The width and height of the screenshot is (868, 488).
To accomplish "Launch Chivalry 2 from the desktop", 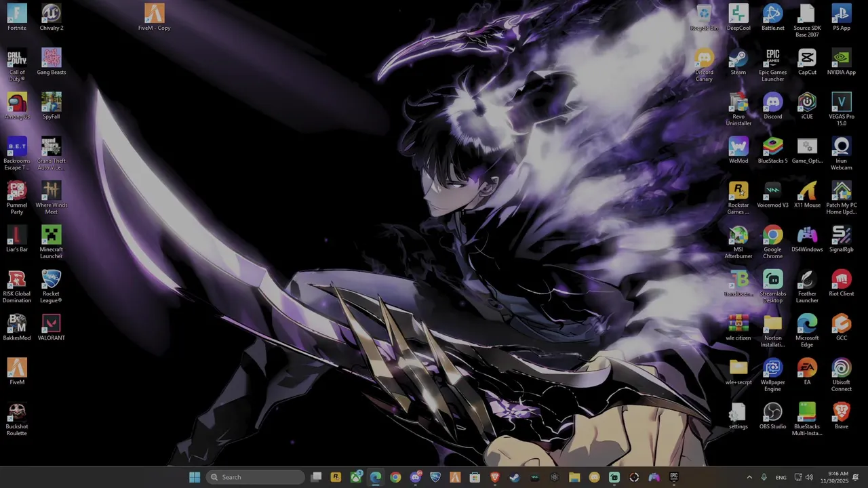I will click(x=52, y=18).
